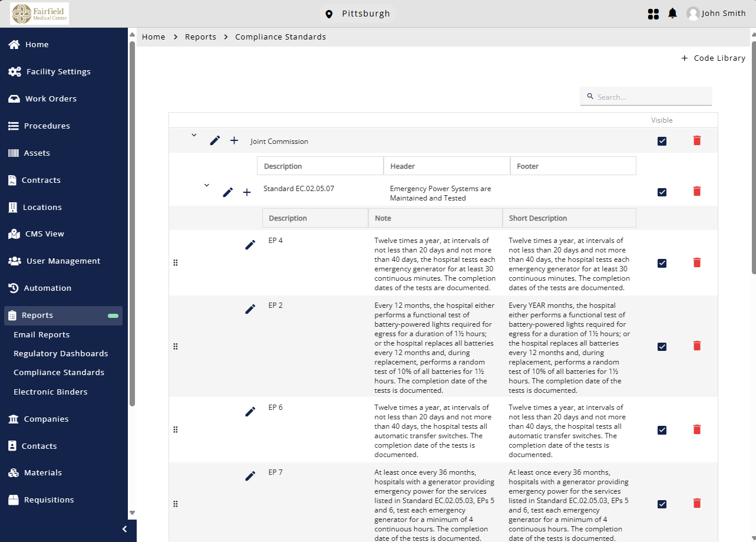Delete the Joint Commission row
Image resolution: width=756 pixels, height=542 pixels.
tap(696, 140)
